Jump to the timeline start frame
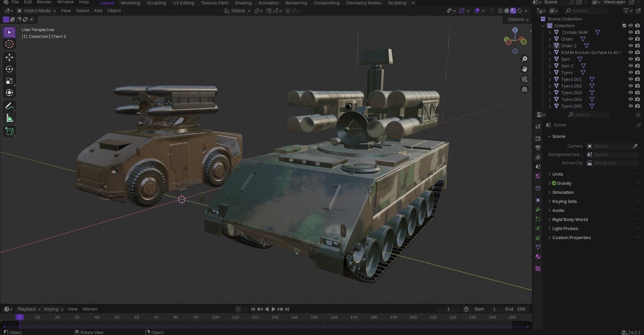Viewport: 644px width, 335px height. click(253, 309)
